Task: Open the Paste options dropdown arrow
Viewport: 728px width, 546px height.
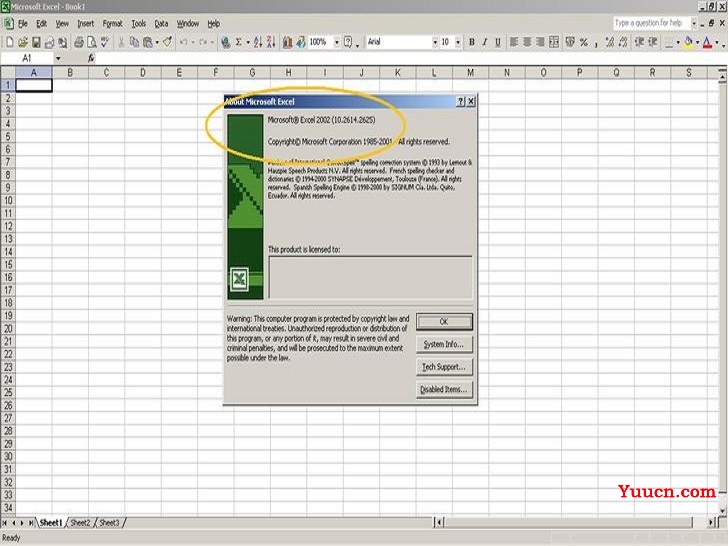Action: click(x=157, y=42)
